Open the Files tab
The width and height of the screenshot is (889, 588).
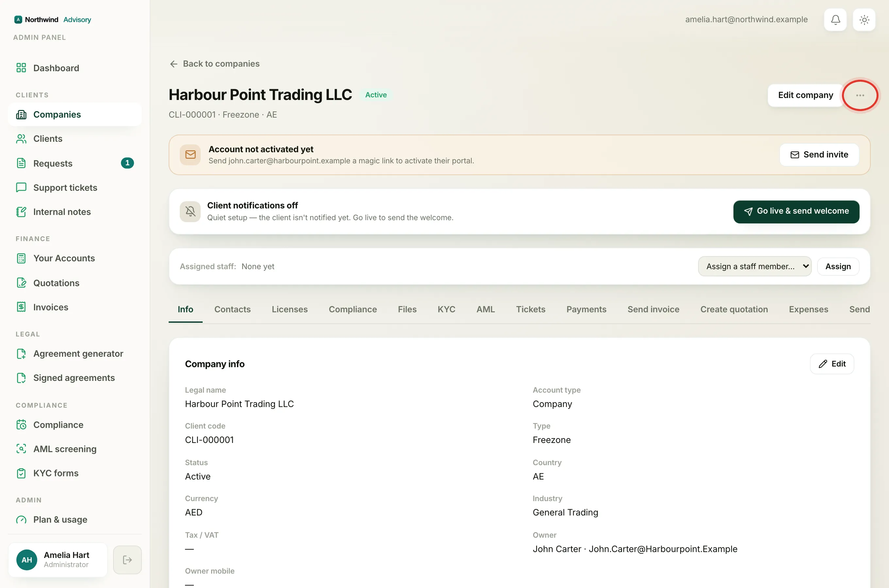tap(407, 309)
